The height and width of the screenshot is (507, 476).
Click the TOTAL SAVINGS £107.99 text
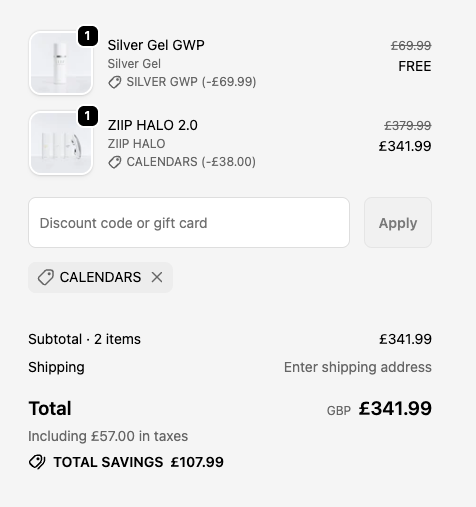[138, 462]
